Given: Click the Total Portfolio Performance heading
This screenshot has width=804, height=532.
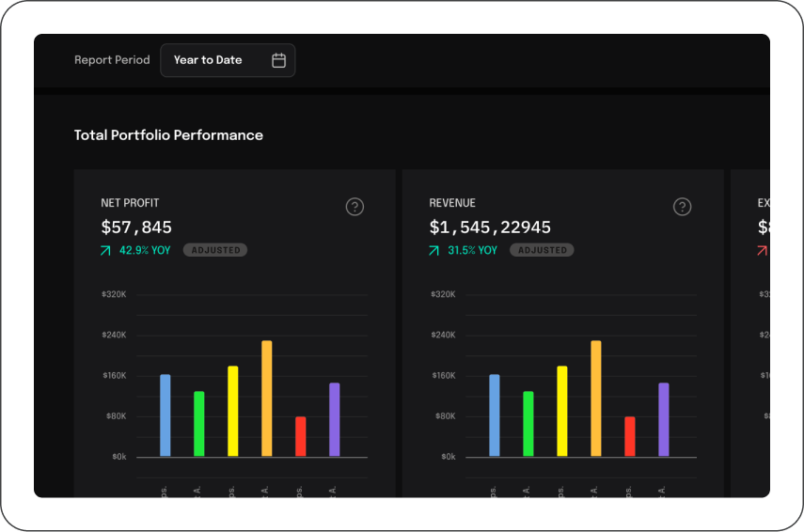Looking at the screenshot, I should pyautogui.click(x=168, y=135).
